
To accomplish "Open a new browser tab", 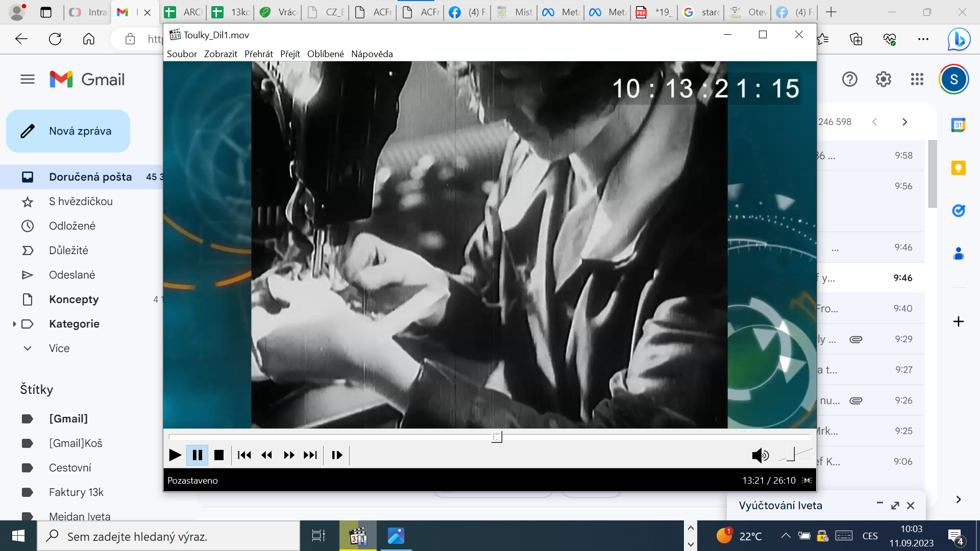I will (x=831, y=12).
